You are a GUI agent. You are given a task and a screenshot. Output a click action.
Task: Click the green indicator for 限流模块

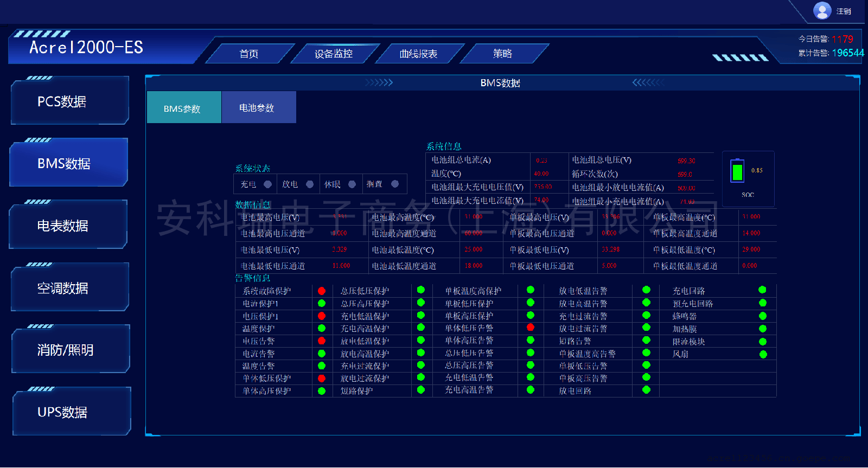point(763,342)
